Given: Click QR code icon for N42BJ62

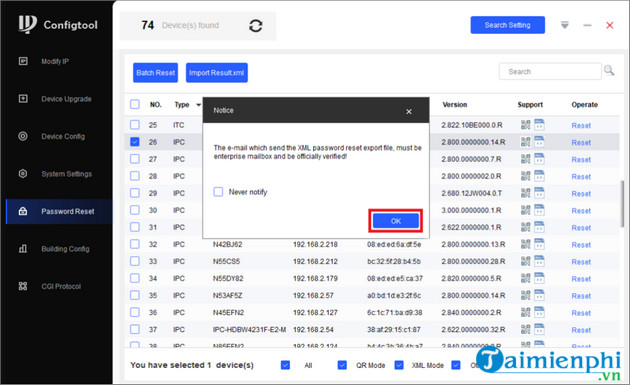Looking at the screenshot, I should (526, 244).
